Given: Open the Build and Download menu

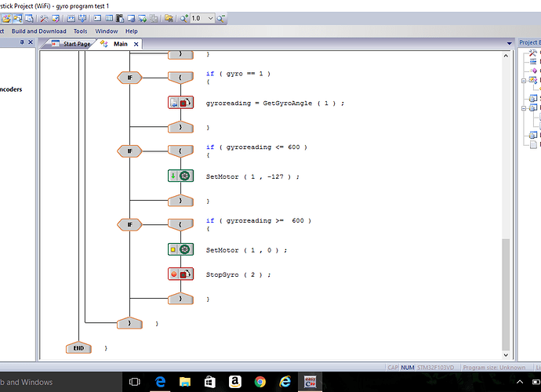Looking at the screenshot, I should [x=38, y=31].
